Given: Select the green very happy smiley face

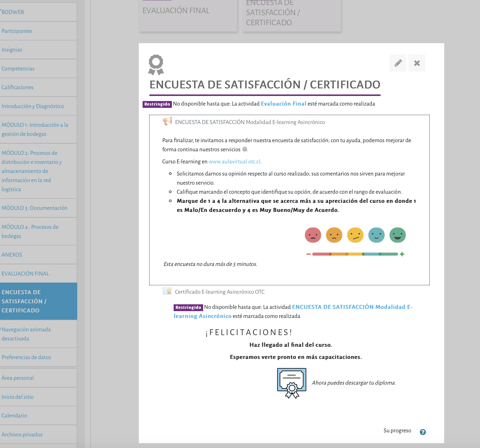Looking at the screenshot, I should coord(397,235).
